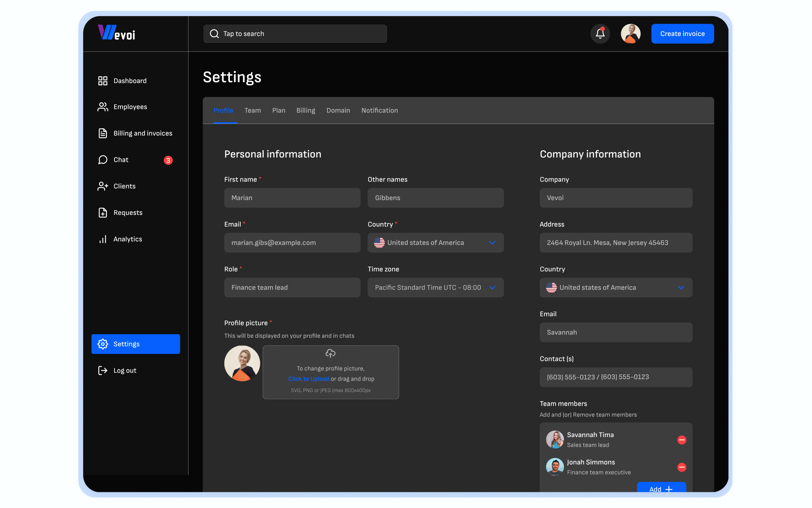Click the Create invoice button
This screenshot has width=812, height=508.
682,34
